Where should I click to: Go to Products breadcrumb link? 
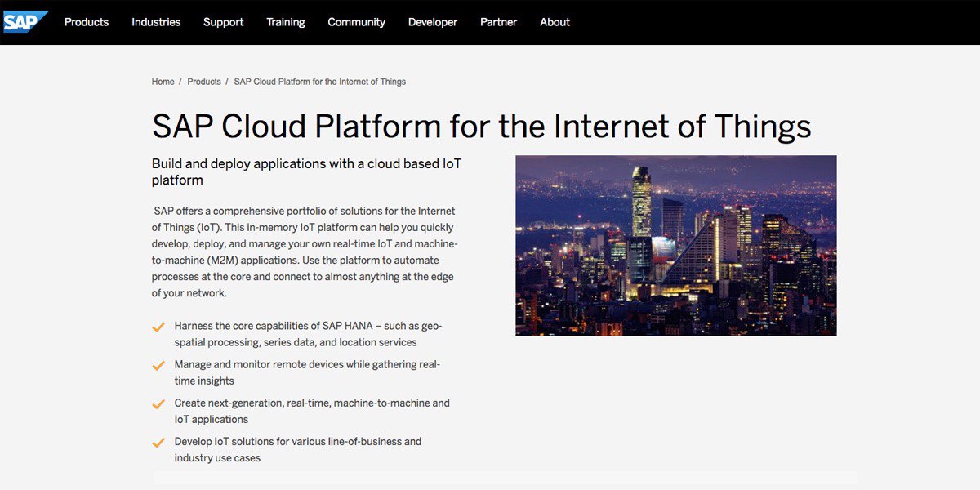204,82
